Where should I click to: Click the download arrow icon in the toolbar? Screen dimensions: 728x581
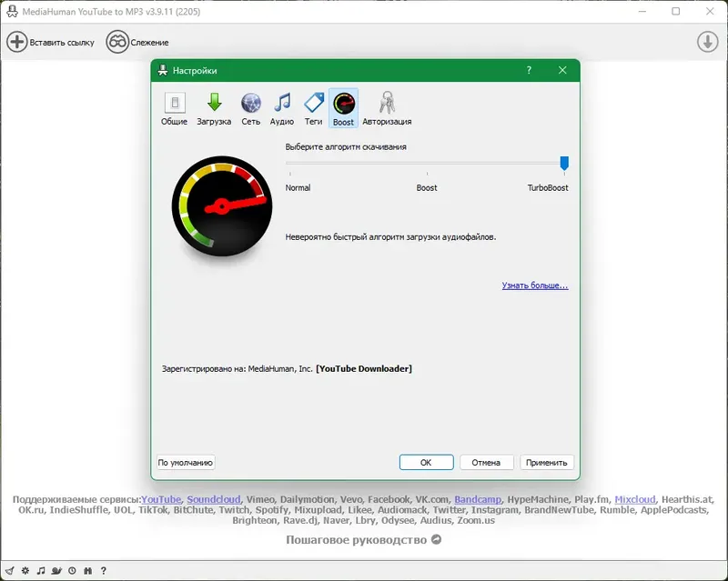pos(707,41)
